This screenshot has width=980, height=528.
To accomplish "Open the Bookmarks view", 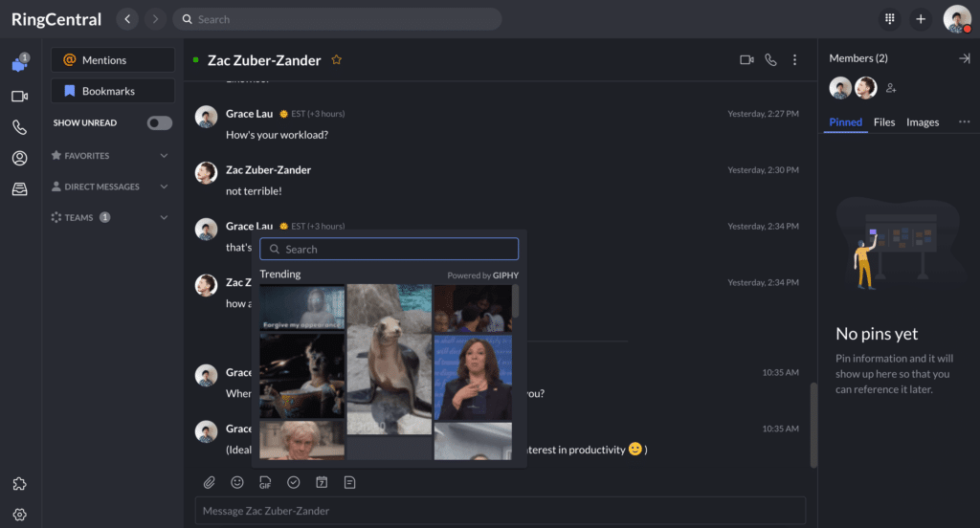I will click(113, 92).
